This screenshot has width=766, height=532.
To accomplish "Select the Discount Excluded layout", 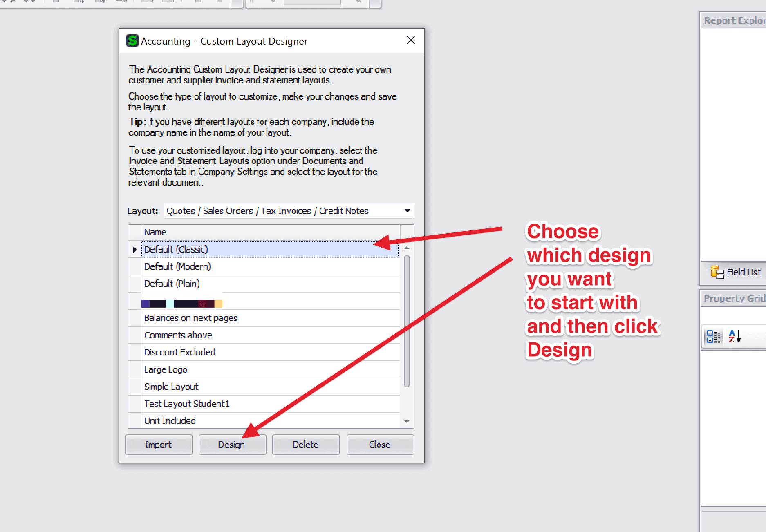I will click(x=179, y=352).
